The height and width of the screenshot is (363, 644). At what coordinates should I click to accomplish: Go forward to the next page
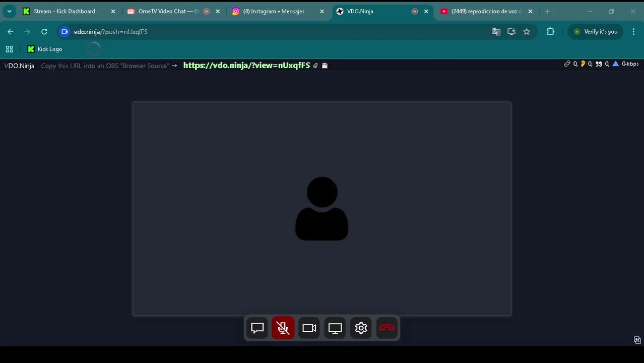point(27,32)
